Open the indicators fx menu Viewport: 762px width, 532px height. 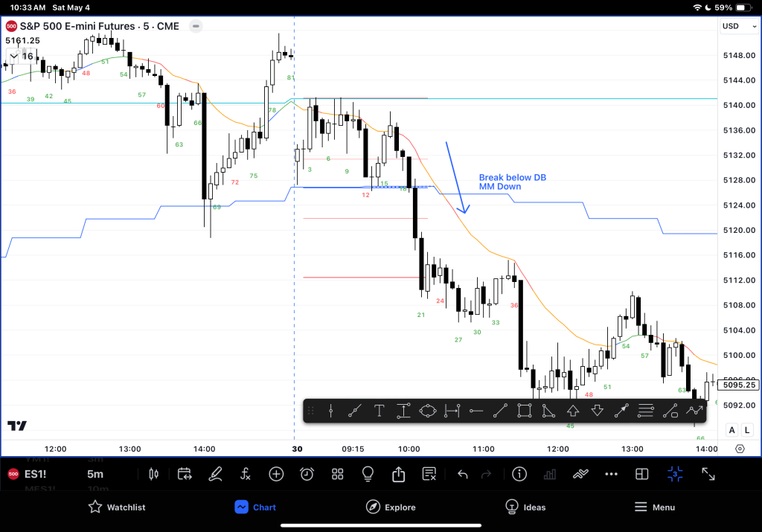pos(246,474)
